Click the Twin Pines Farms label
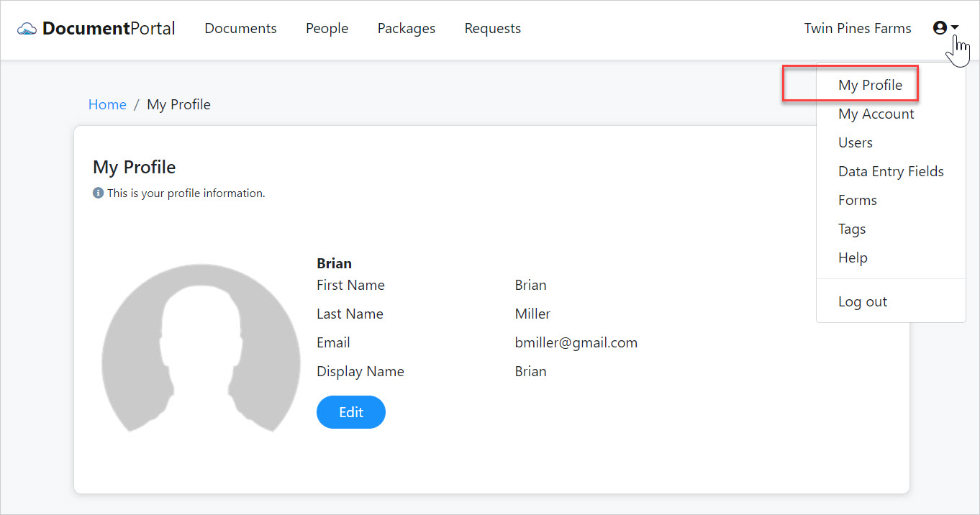 click(858, 28)
